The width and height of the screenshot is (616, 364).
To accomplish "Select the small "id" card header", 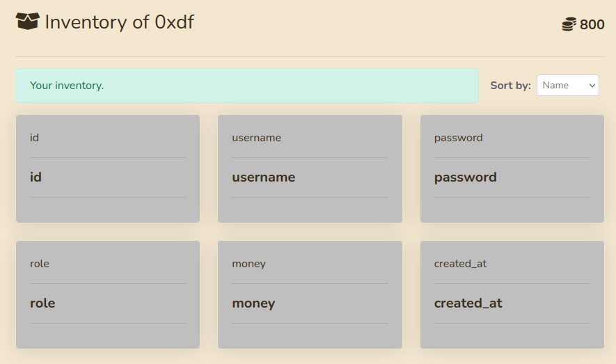I will click(x=35, y=138).
